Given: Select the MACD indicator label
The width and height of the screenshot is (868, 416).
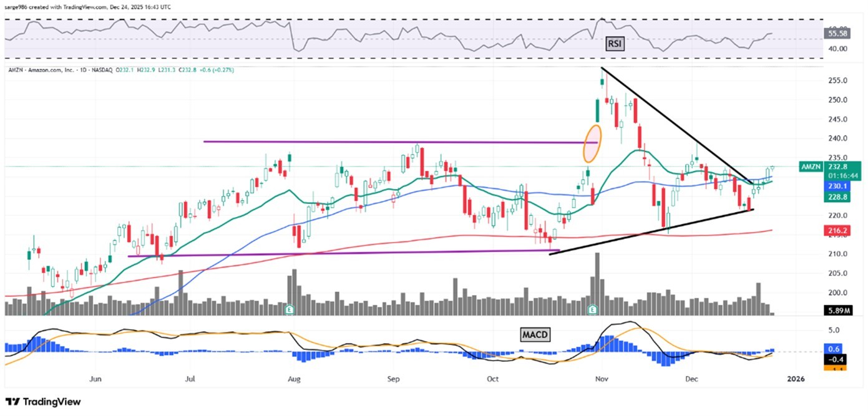Looking at the screenshot, I should click(535, 336).
